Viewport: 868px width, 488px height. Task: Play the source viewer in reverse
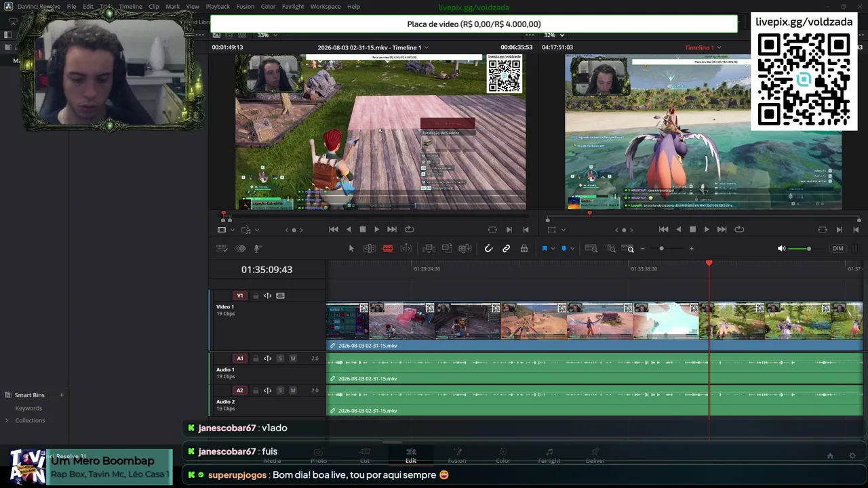click(x=349, y=230)
